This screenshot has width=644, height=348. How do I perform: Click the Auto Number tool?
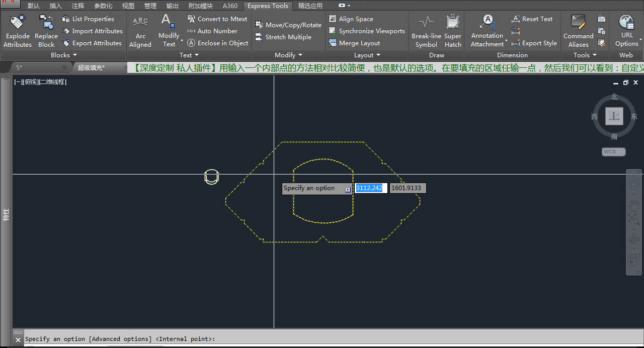pos(212,31)
